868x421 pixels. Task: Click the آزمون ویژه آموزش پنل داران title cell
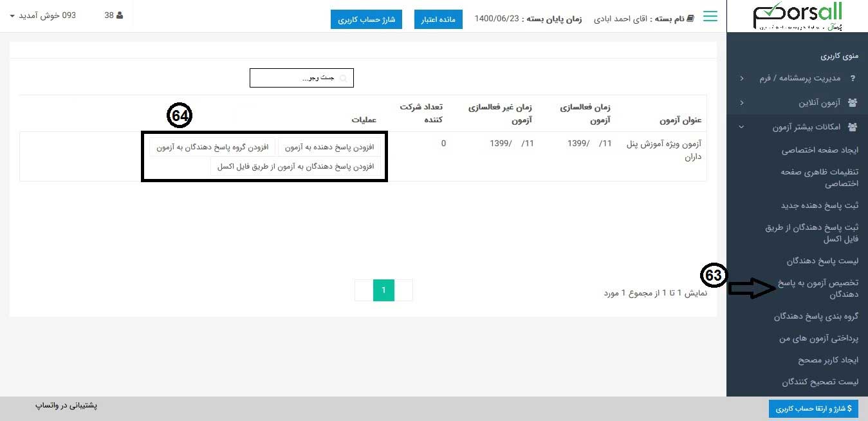(x=664, y=150)
